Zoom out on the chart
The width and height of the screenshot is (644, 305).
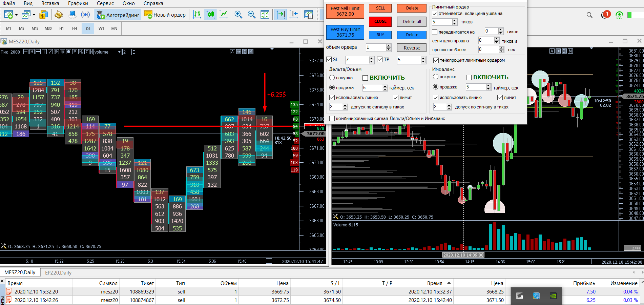(252, 15)
